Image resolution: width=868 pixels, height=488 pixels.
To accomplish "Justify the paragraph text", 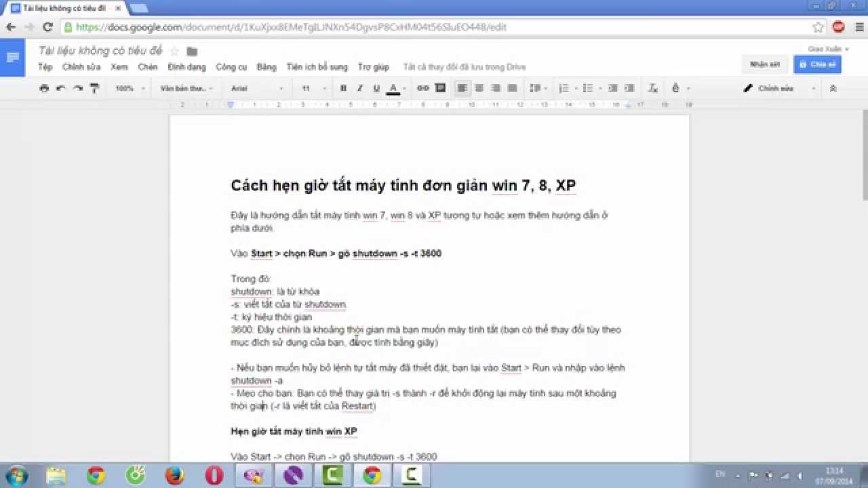I will pos(513,88).
